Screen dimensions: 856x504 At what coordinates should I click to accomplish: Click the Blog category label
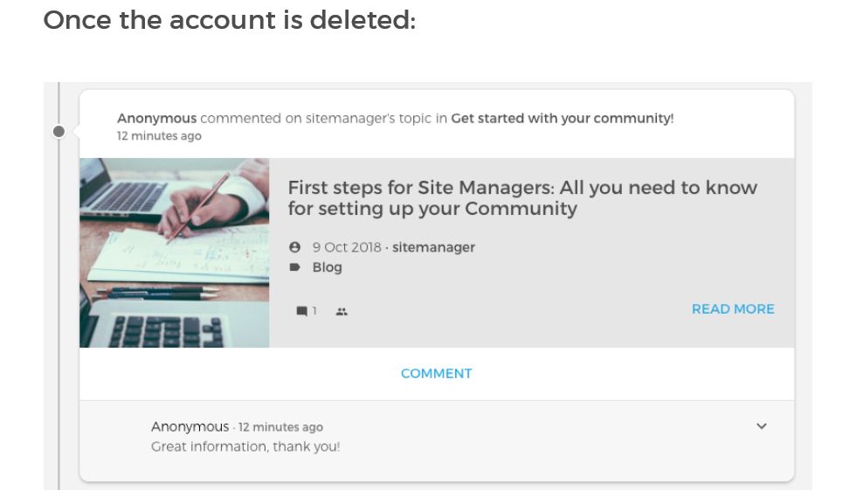[328, 267]
